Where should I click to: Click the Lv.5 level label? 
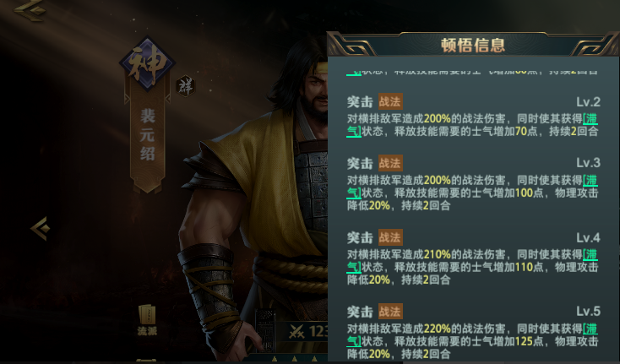588,312
